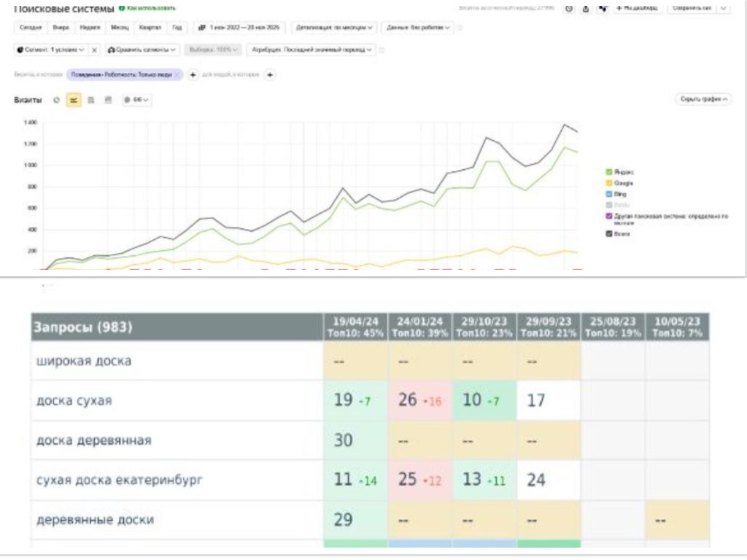Add a visit condition with plus icon

point(193,75)
